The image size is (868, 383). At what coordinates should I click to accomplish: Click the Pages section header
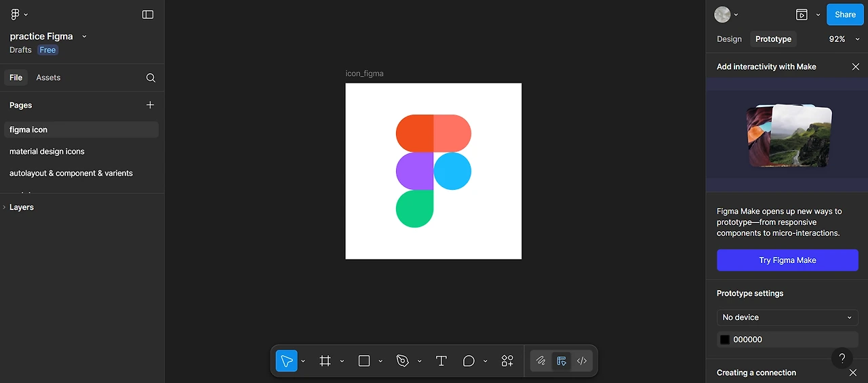[x=20, y=105]
